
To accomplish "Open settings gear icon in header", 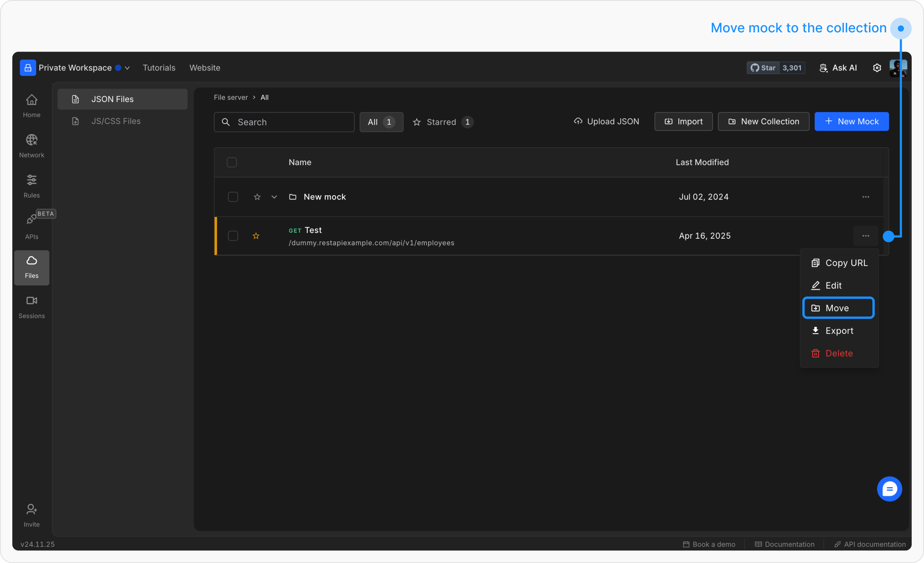I will click(x=877, y=68).
